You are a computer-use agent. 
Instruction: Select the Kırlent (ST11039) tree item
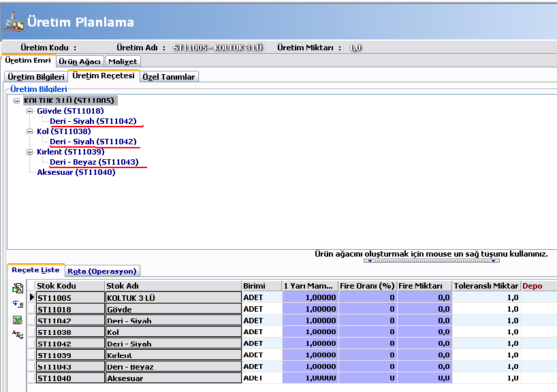pyautogui.click(x=71, y=152)
